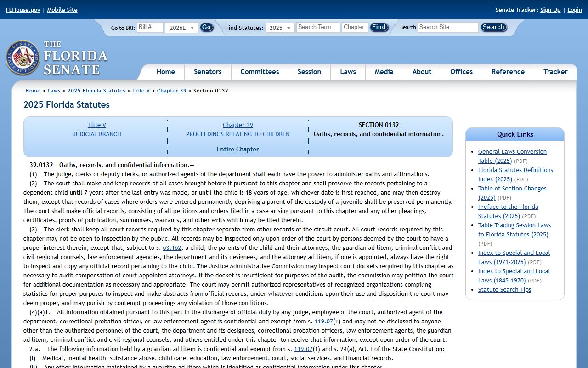This screenshot has width=588, height=368.
Task: Open Table Tracing Session Laws quick link
Action: pyautogui.click(x=514, y=230)
